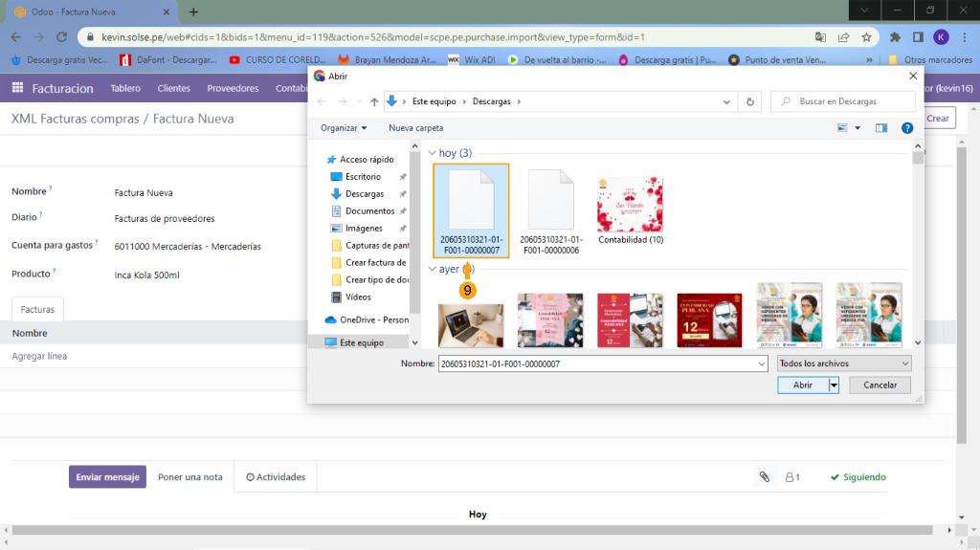
Task: Collapse the 'hoy (3)' group
Action: (x=432, y=153)
